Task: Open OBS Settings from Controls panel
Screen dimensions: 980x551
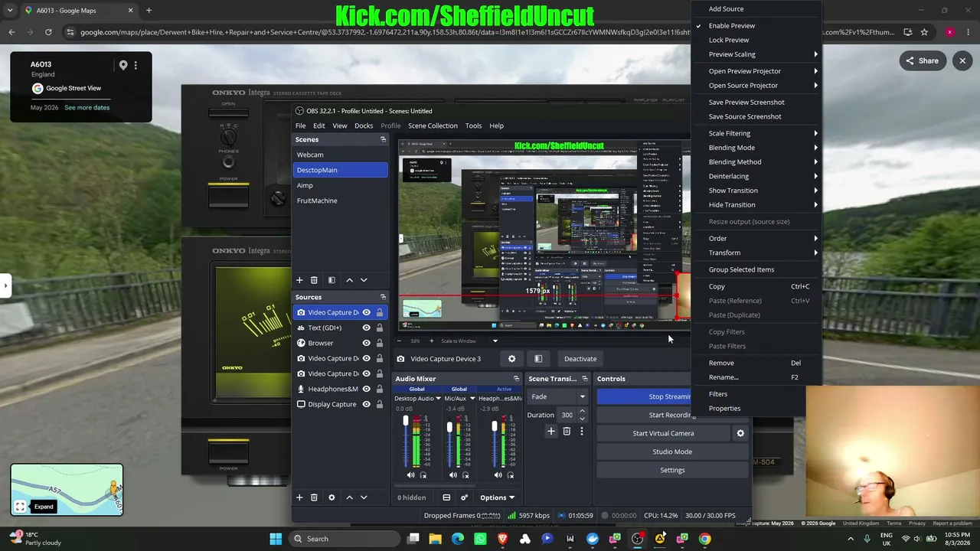Action: coord(672,470)
